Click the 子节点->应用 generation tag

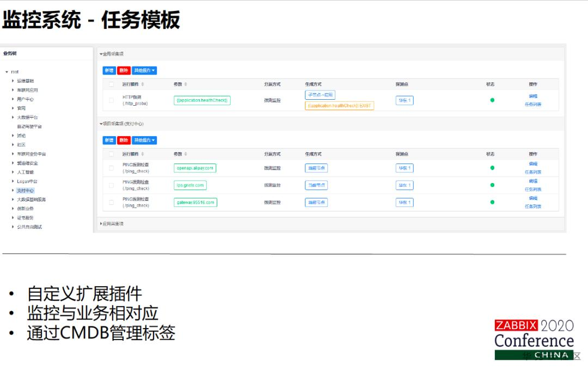pyautogui.click(x=320, y=95)
